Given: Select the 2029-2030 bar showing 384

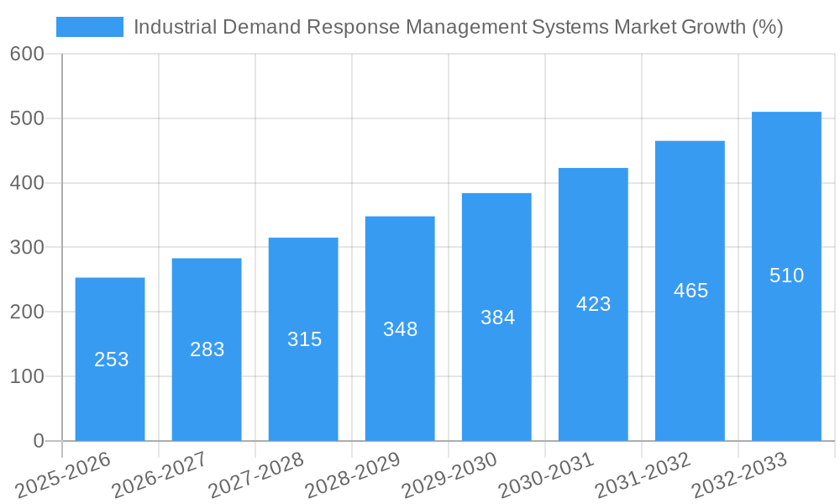Looking at the screenshot, I should 496,317.
